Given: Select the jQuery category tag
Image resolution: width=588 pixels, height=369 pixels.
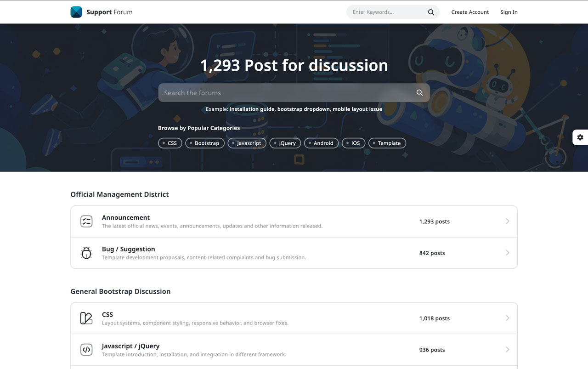Looking at the screenshot, I should [285, 143].
